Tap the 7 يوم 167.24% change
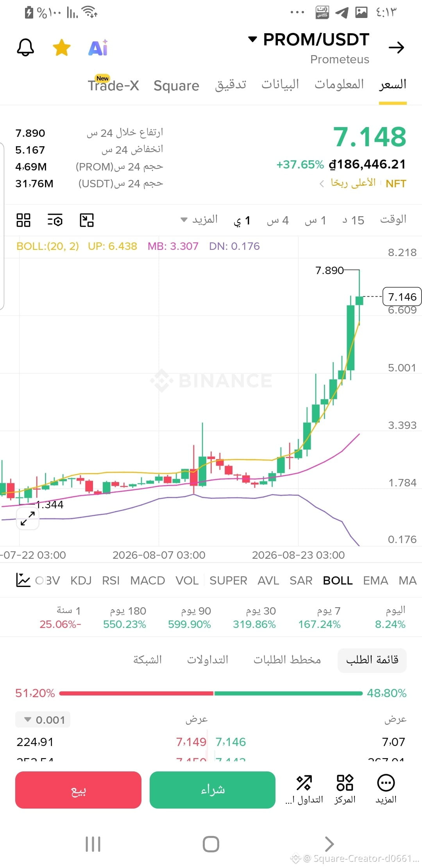 (x=320, y=617)
